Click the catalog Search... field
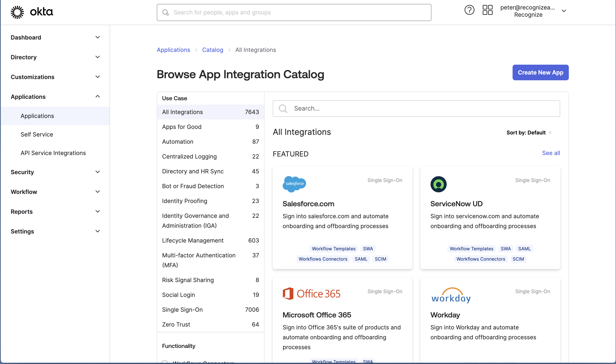616x364 pixels. click(x=416, y=108)
